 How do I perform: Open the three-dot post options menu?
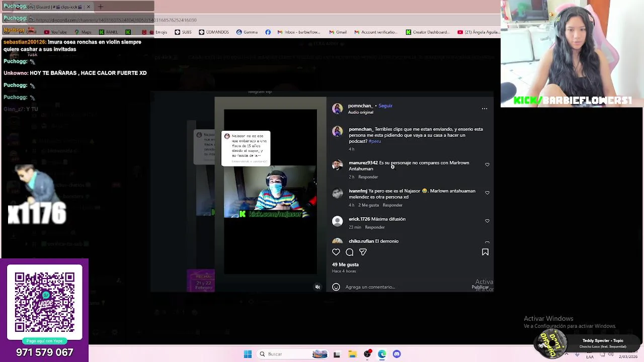(485, 109)
